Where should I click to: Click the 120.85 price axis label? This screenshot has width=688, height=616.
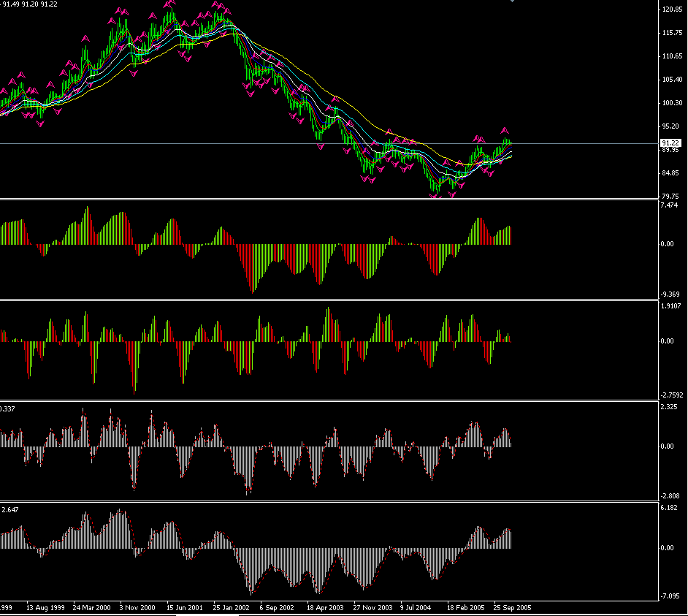pyautogui.click(x=672, y=9)
